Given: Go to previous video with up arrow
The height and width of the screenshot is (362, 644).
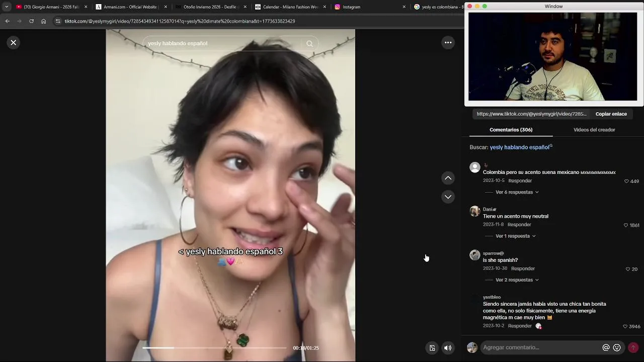Looking at the screenshot, I should click(448, 178).
